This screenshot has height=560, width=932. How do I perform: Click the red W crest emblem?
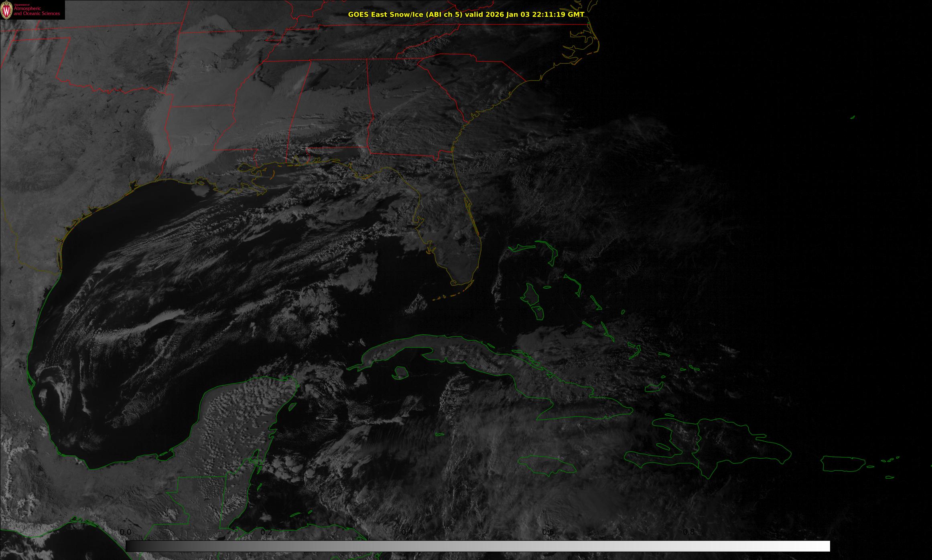pyautogui.click(x=7, y=10)
